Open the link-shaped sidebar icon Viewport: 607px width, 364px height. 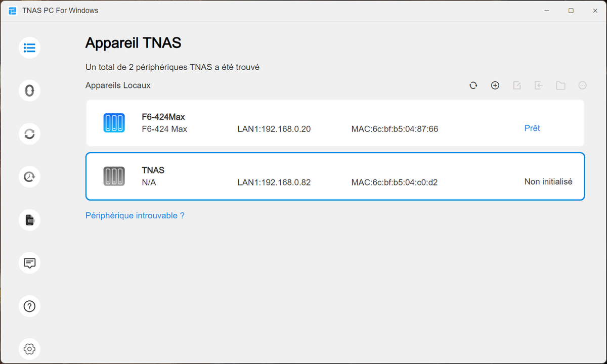click(29, 91)
